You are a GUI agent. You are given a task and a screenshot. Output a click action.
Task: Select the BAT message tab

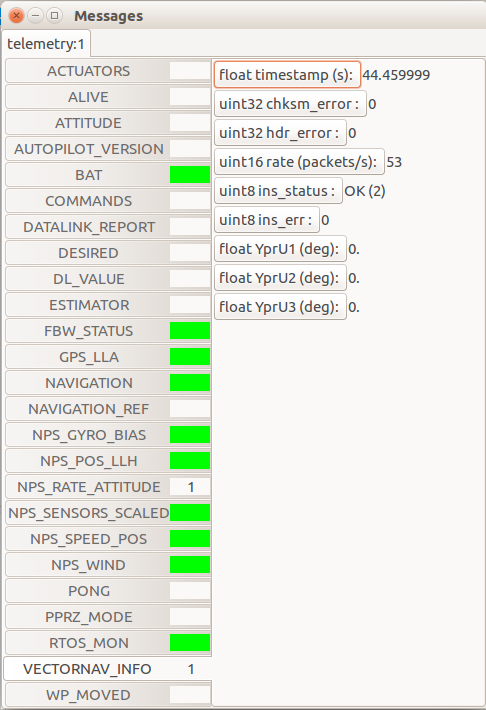click(x=108, y=175)
